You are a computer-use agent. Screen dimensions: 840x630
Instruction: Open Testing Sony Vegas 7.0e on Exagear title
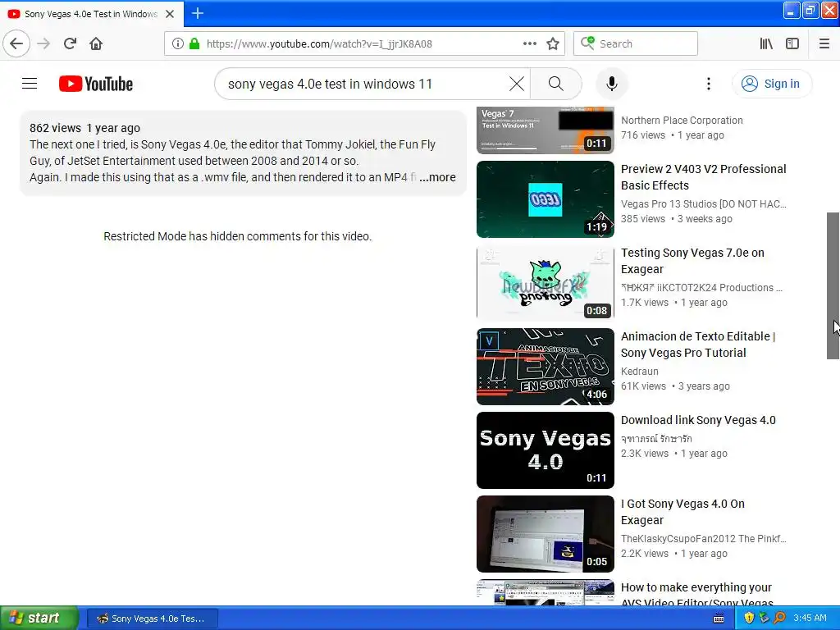click(692, 261)
